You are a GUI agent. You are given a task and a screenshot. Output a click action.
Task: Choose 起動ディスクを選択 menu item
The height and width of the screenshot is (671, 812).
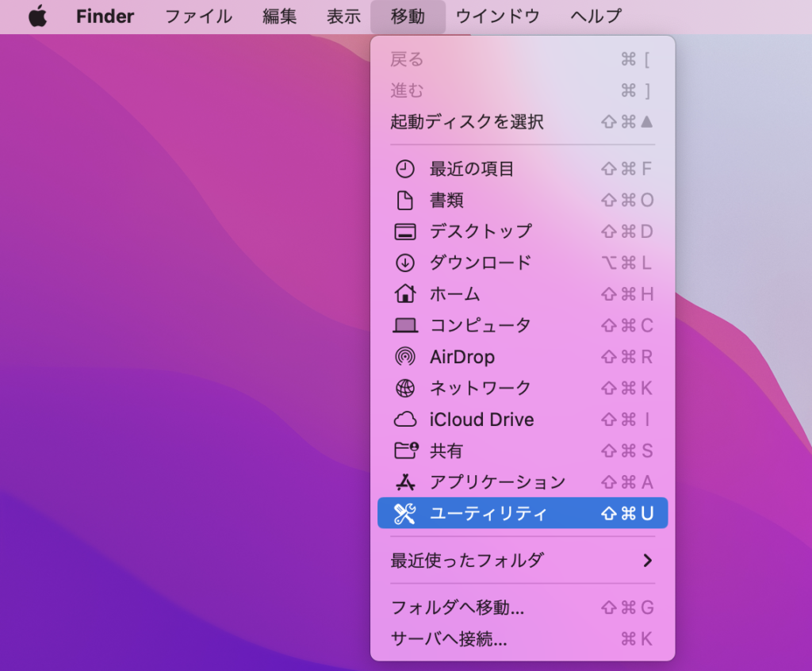click(x=467, y=122)
